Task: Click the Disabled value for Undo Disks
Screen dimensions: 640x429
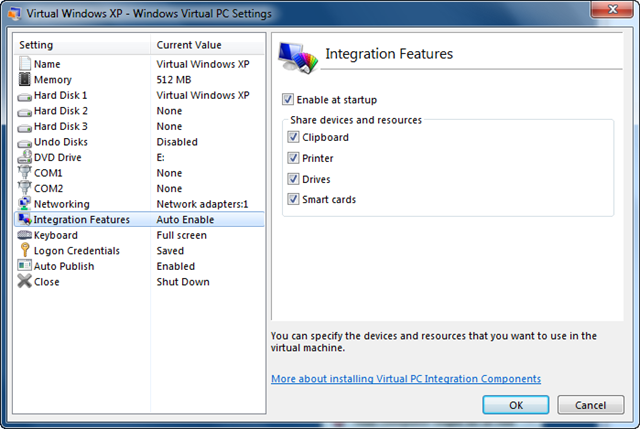Action: (x=177, y=142)
